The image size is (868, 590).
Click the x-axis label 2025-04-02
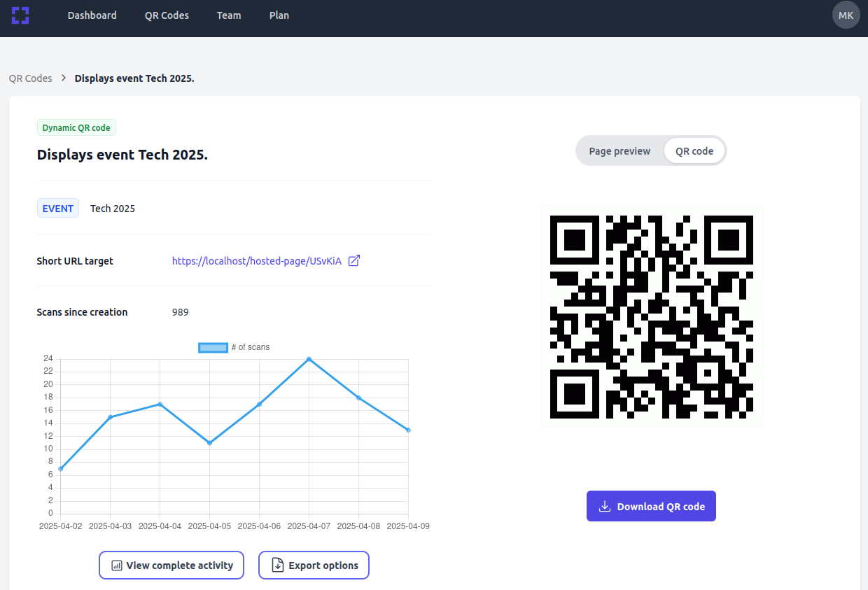coord(61,526)
